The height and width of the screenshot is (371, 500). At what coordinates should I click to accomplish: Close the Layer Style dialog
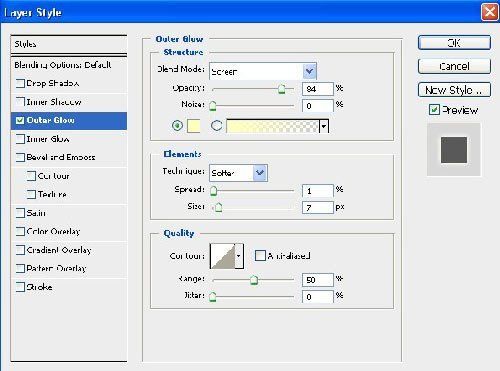point(490,12)
